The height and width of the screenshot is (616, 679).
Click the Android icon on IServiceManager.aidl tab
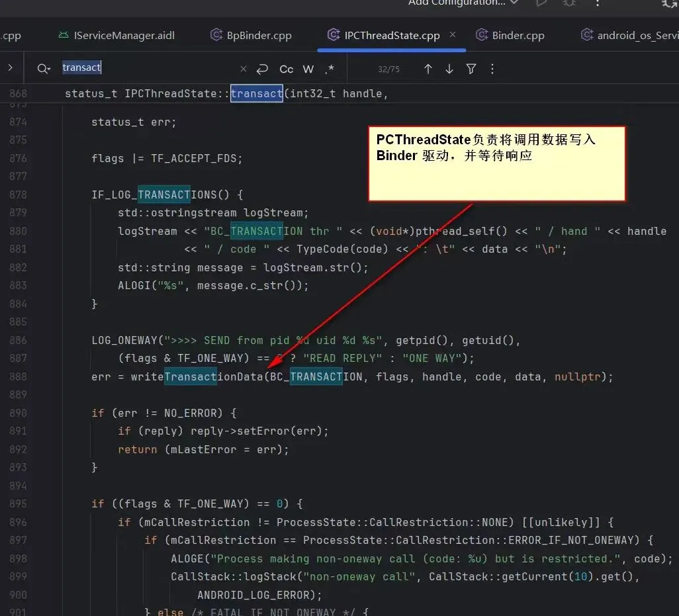click(x=64, y=35)
